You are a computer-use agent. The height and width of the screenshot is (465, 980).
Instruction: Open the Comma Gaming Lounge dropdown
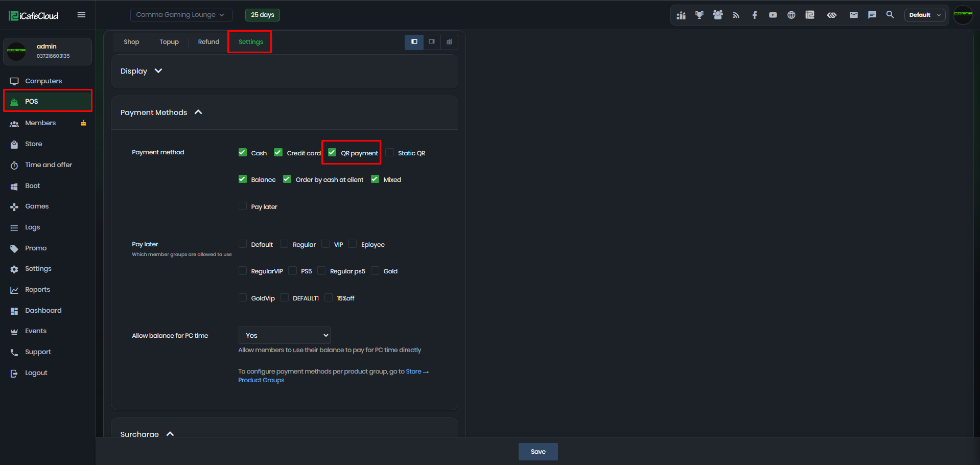pos(181,15)
